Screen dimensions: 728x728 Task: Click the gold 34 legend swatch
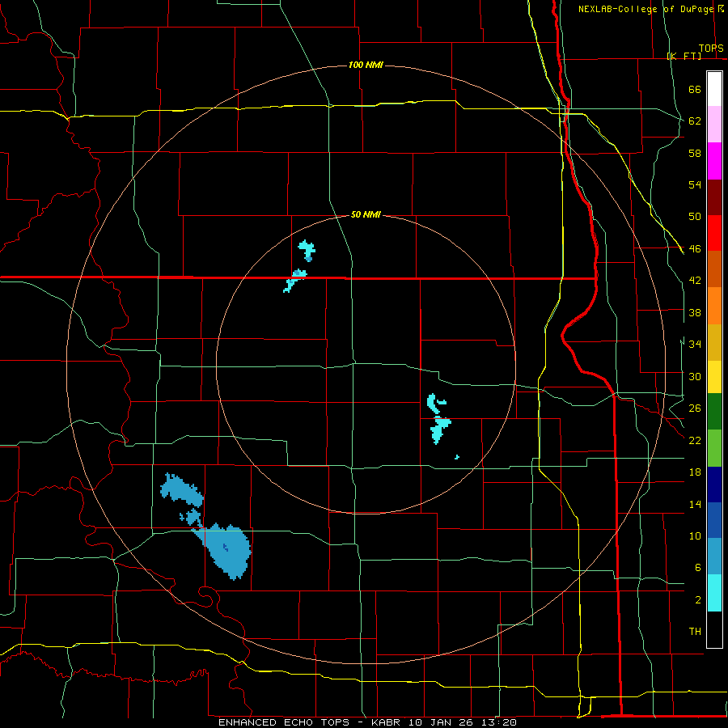pos(714,342)
